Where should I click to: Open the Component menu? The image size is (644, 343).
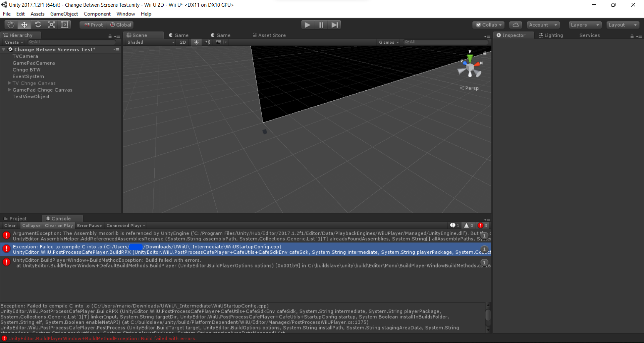pyautogui.click(x=97, y=14)
